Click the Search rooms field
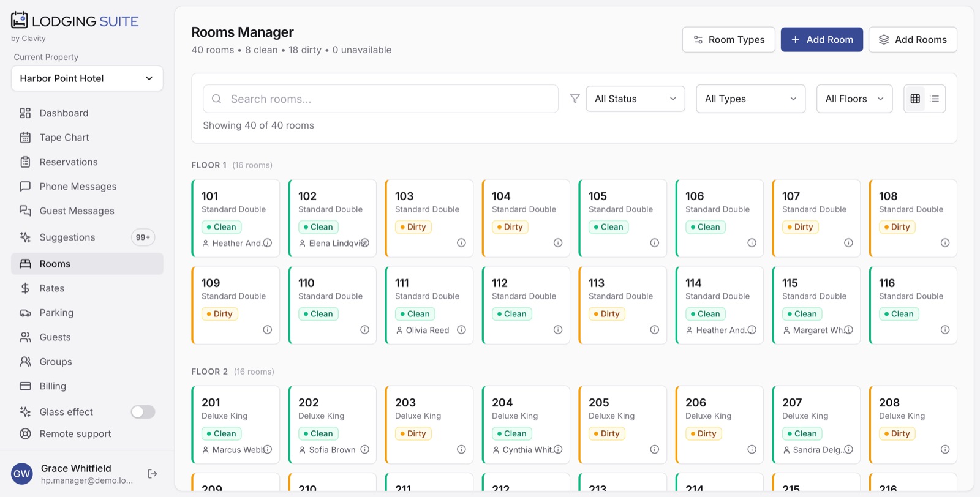Viewport: 980px width, 497px height. (380, 99)
